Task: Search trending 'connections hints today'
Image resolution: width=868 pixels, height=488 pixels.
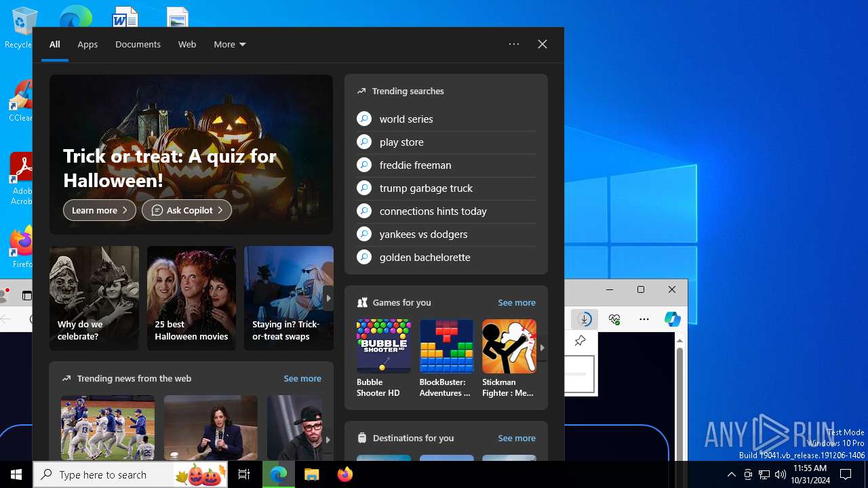Action: pyautogui.click(x=446, y=211)
